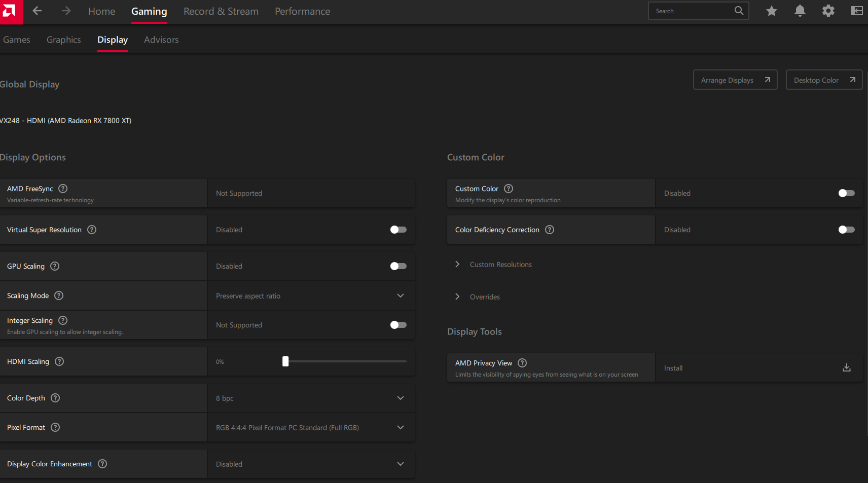
Task: Open the Pixel Format dropdown
Action: (311, 428)
